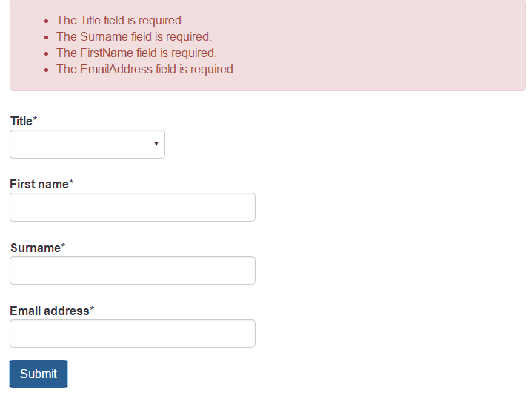Click the FirstName field required error

(x=136, y=53)
